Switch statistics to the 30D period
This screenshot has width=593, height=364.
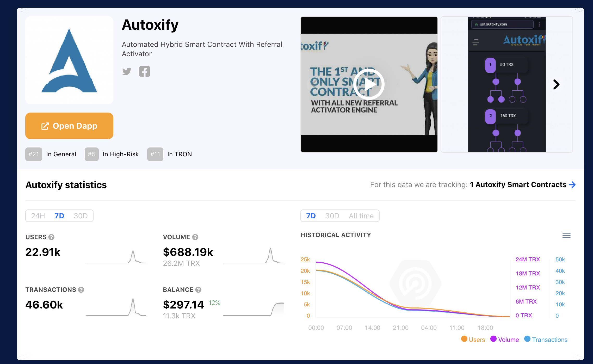(x=81, y=216)
